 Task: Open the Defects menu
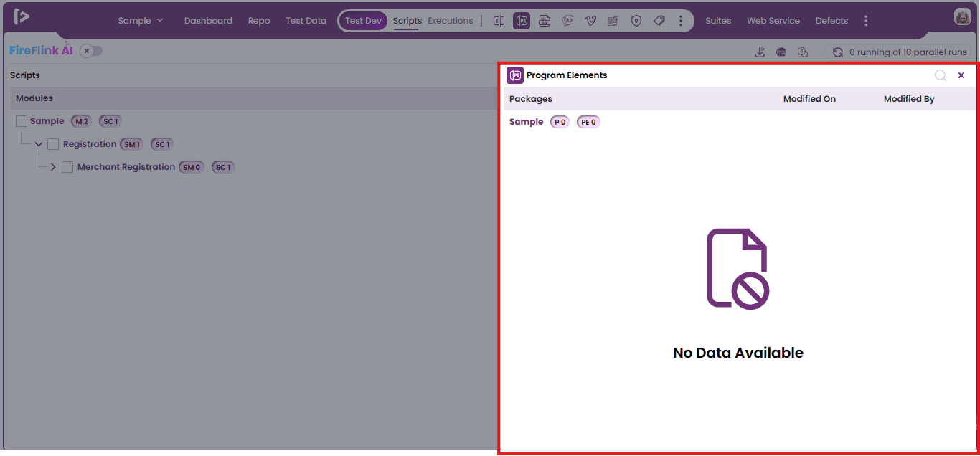(831, 21)
